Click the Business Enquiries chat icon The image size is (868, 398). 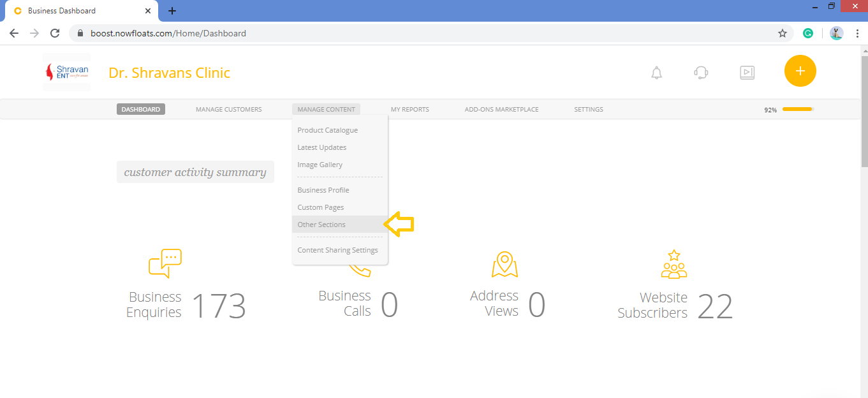(165, 263)
